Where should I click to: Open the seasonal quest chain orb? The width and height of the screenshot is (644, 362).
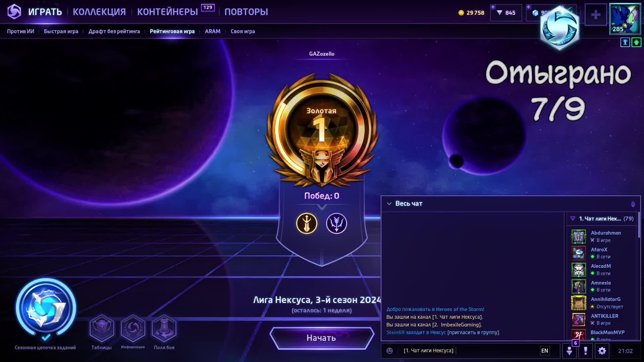point(46,307)
